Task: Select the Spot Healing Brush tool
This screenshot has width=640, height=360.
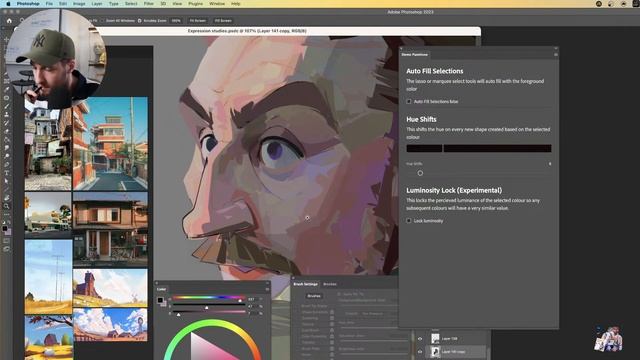Action: click(x=7, y=98)
